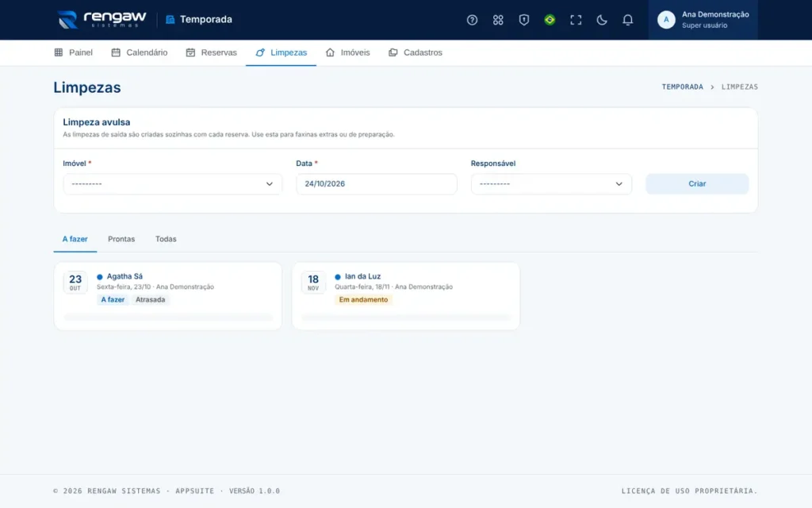The height and width of the screenshot is (508, 812).
Task: Open notifications bell icon
Action: point(627,20)
